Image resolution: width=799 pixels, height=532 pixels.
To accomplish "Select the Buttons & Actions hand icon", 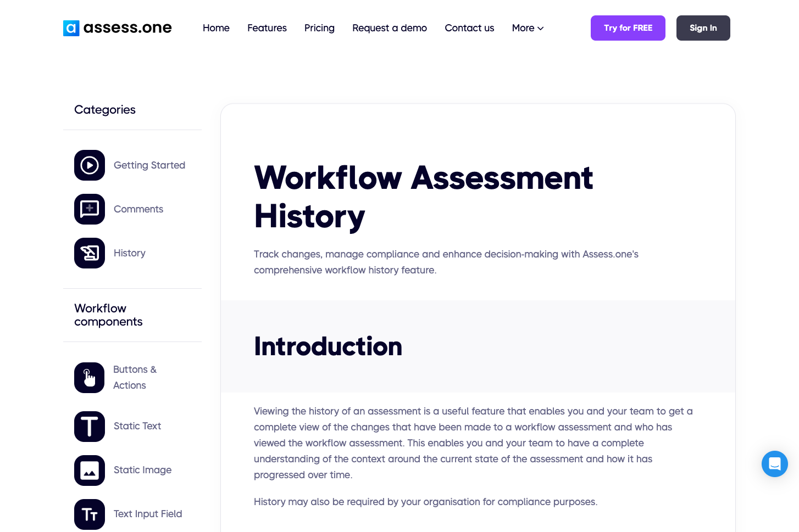I will click(x=90, y=378).
